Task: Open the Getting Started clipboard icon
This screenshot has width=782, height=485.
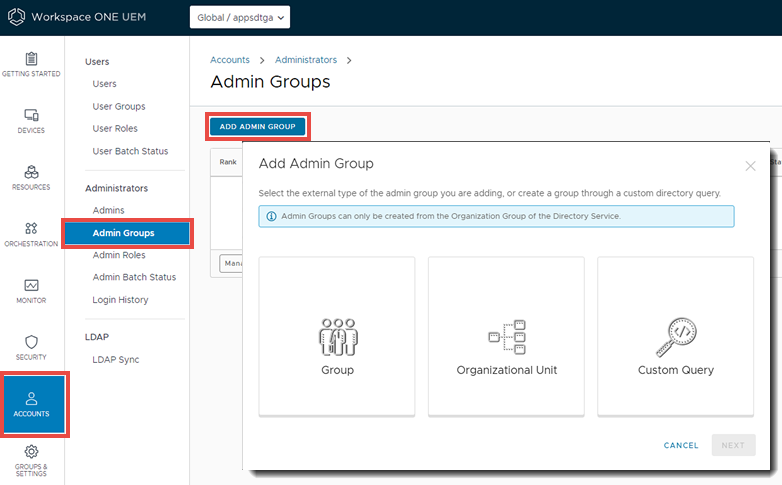Action: tap(31, 59)
